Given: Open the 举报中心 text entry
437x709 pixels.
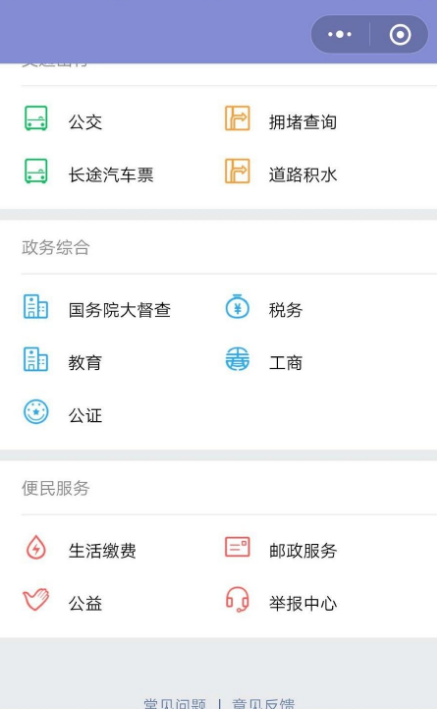Looking at the screenshot, I should (x=303, y=603).
